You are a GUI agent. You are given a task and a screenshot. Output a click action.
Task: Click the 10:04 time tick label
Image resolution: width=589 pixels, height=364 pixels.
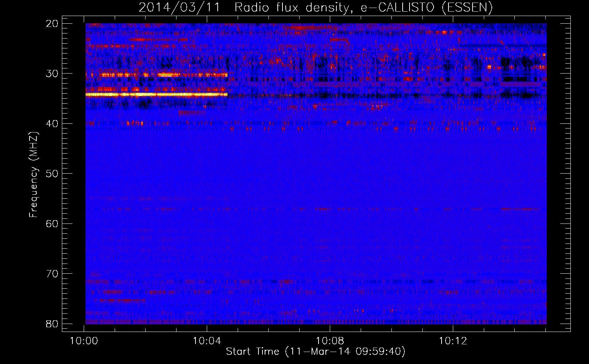207,341
